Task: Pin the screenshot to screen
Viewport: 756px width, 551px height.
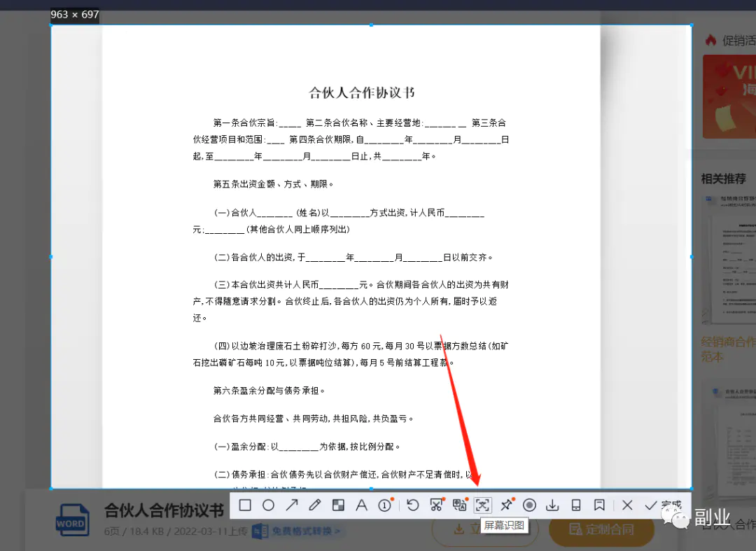Action: pos(507,505)
